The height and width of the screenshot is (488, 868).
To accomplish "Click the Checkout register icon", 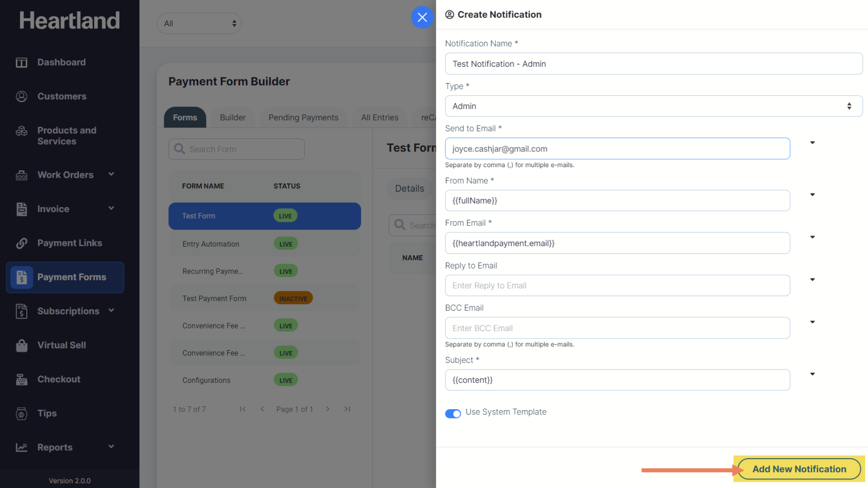I will point(22,380).
